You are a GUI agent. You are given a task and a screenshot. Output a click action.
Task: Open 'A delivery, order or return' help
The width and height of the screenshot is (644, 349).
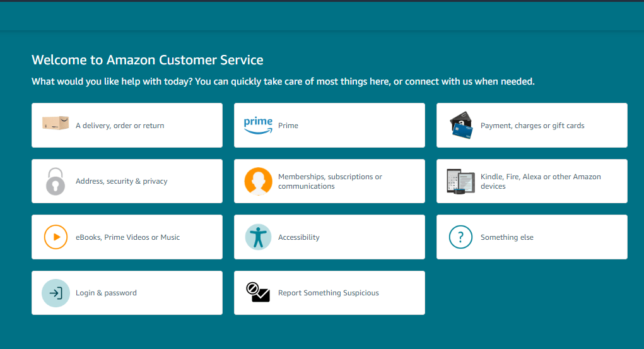point(120,126)
